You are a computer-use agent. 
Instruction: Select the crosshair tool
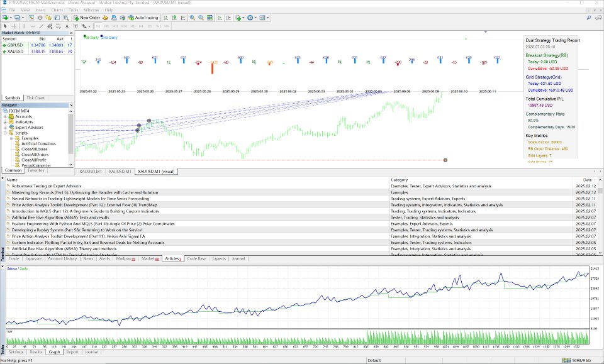(x=15, y=26)
